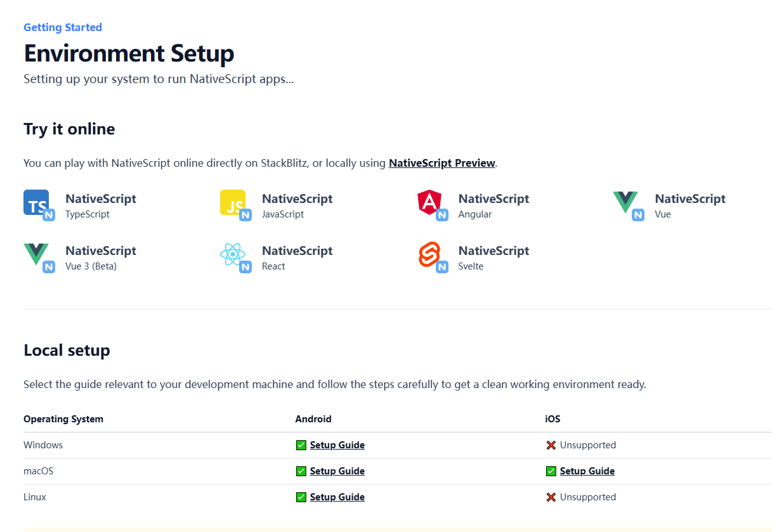
Task: Open Windows Android Setup Guide
Action: (337, 445)
